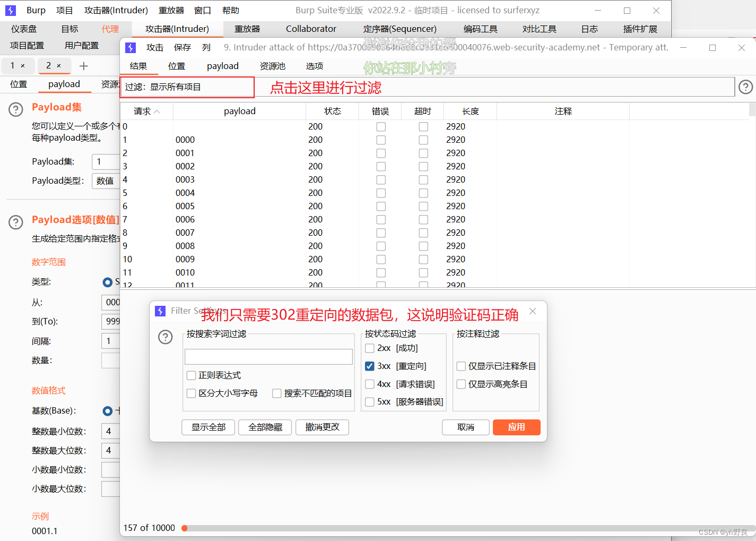Close the Filter Settings dialog
This screenshot has height=541, width=756.
[533, 311]
